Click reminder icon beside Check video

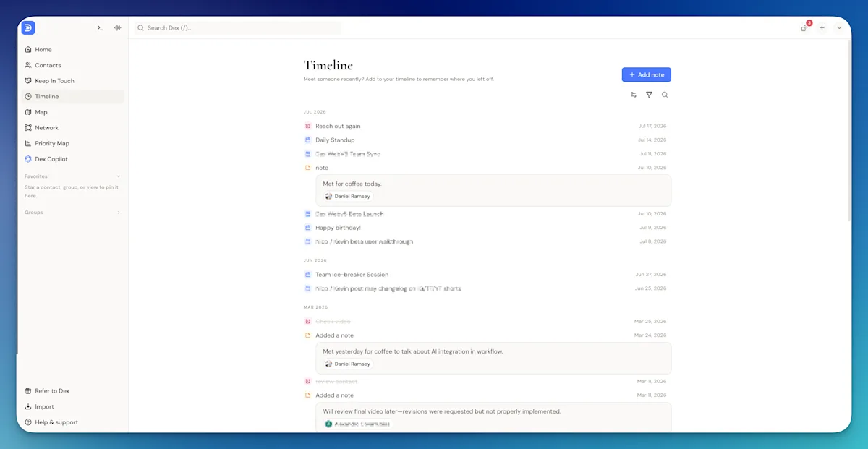coord(307,322)
